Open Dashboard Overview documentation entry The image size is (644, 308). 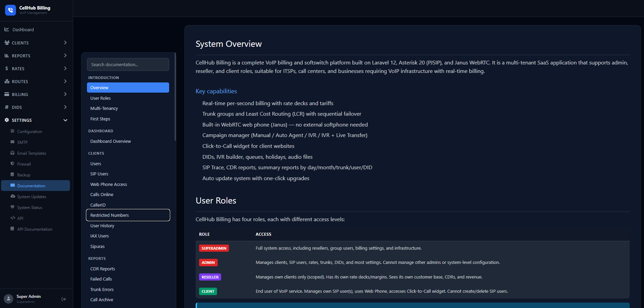click(x=128, y=141)
